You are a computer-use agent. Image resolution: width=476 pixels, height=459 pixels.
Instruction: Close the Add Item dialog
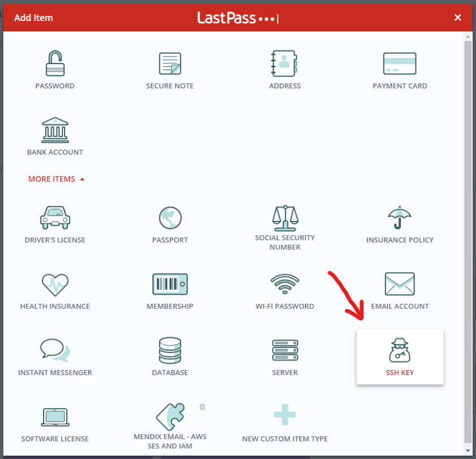tap(458, 18)
